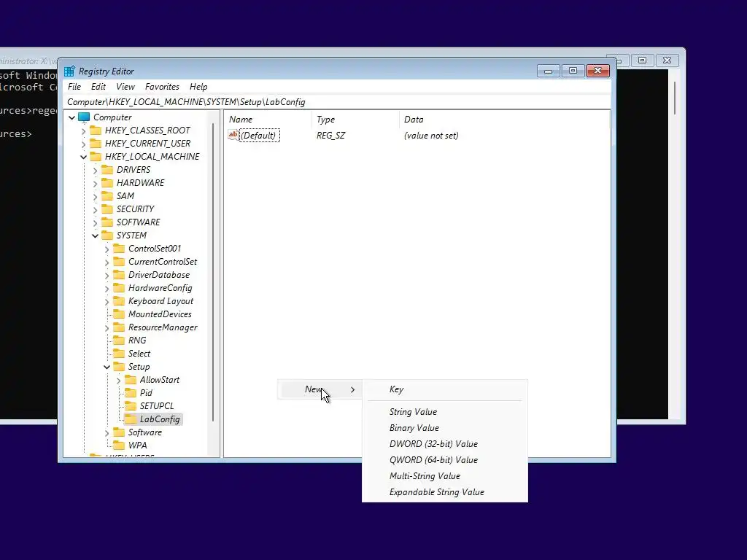This screenshot has width=747, height=560.
Task: Expand the HKEY_CLASSES_ROOT node
Action: [x=83, y=131]
